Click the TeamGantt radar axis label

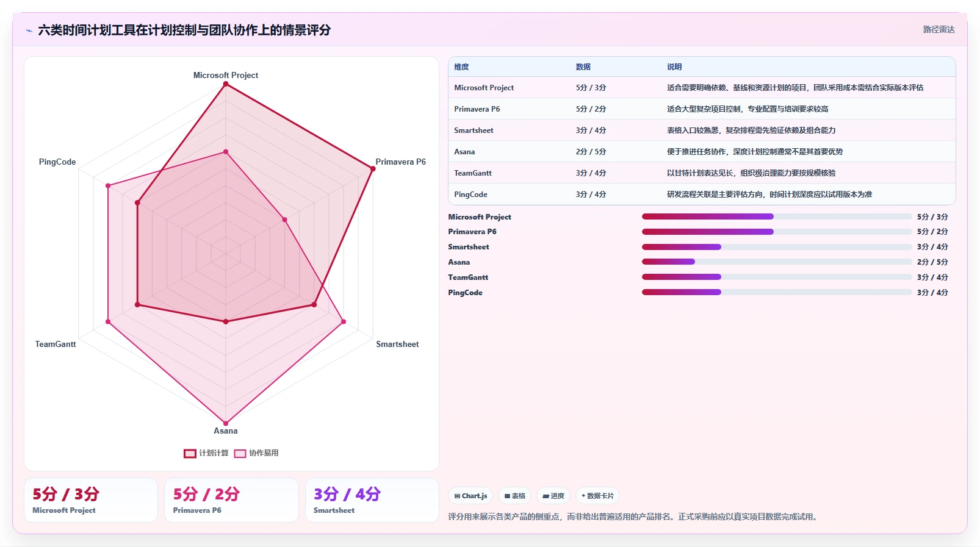coord(56,344)
